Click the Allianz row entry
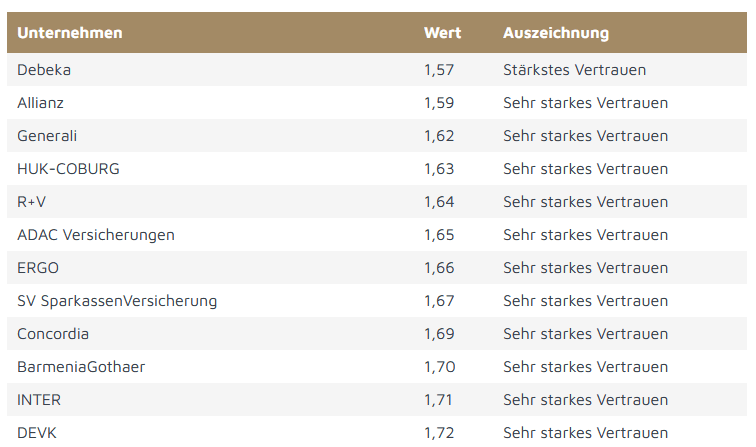This screenshot has height=447, width=756. click(40, 103)
